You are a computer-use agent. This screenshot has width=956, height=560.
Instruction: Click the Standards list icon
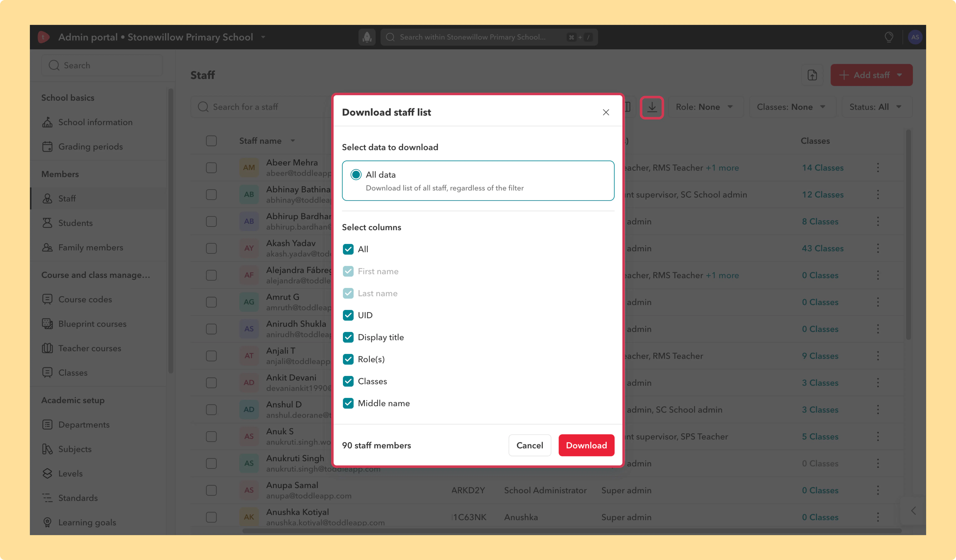click(x=47, y=498)
